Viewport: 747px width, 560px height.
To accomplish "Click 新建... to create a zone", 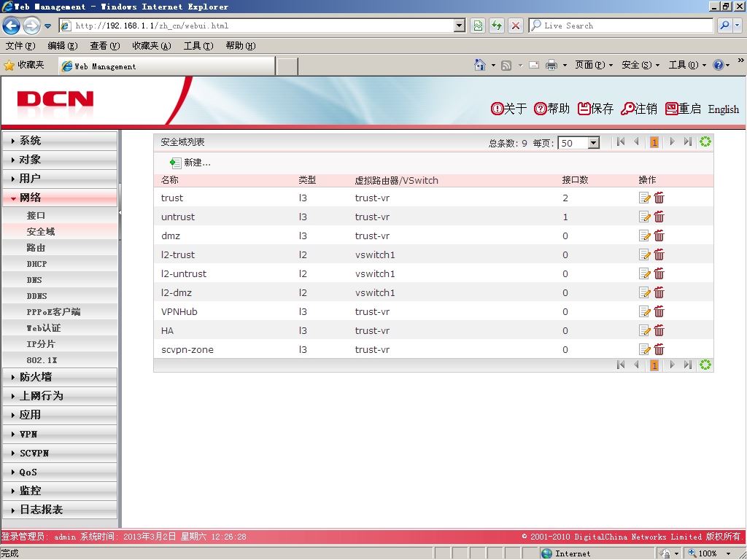I will tap(190, 163).
